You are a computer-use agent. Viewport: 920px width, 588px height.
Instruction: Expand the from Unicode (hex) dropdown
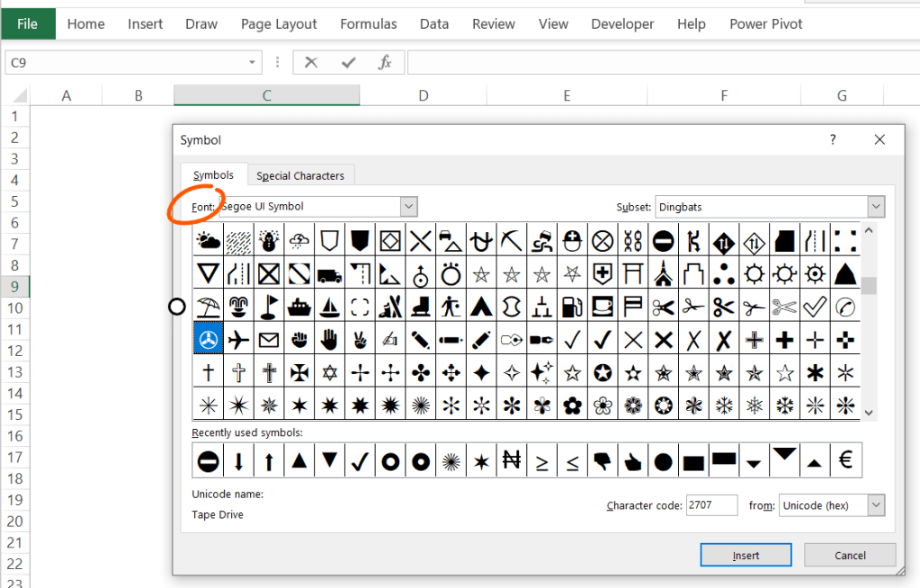coord(876,505)
